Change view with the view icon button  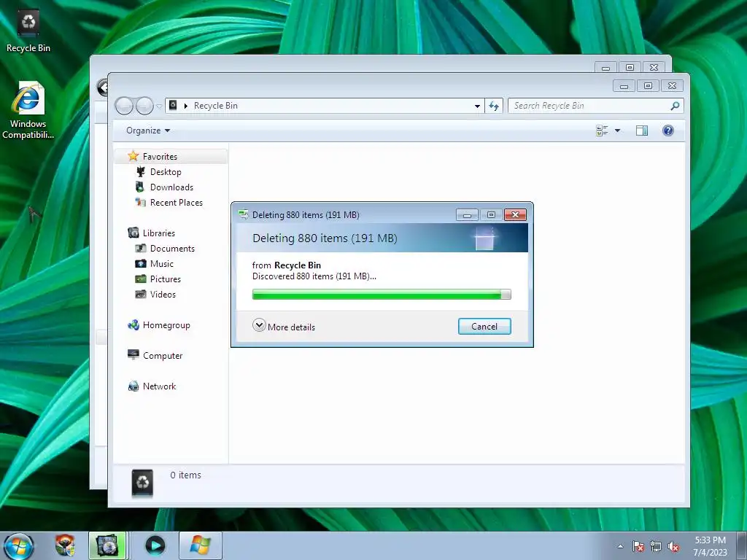point(602,131)
